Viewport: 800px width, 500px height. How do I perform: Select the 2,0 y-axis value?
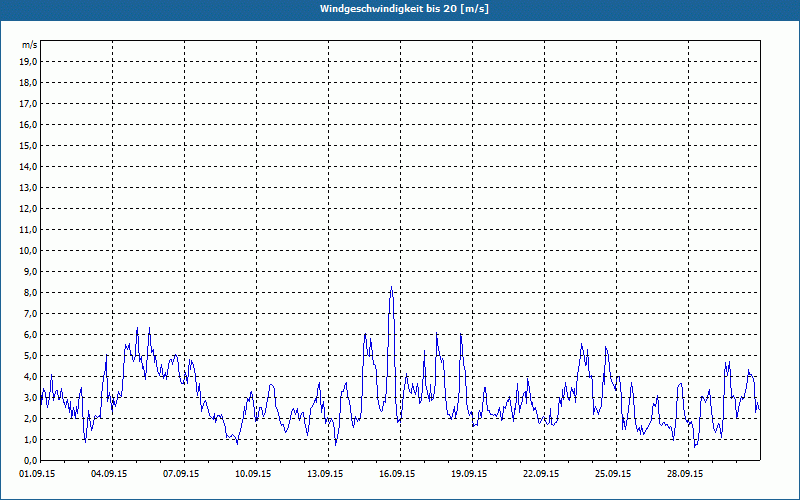click(31, 418)
